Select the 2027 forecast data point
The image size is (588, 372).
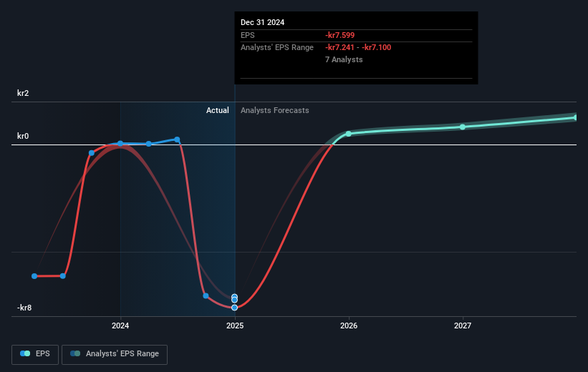[x=463, y=127]
